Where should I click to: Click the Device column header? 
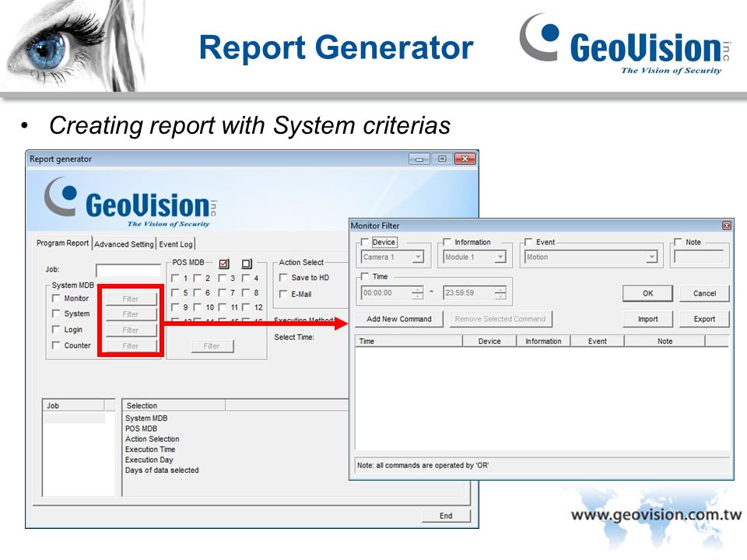(489, 341)
